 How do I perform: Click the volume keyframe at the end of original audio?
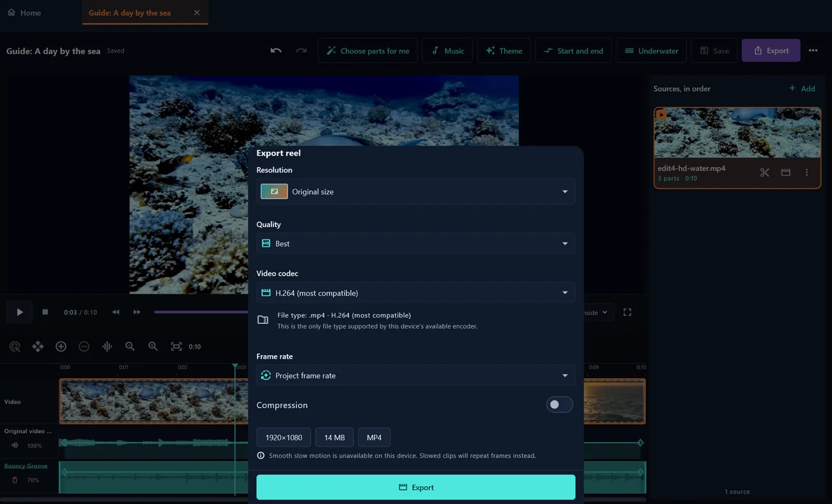pos(640,443)
